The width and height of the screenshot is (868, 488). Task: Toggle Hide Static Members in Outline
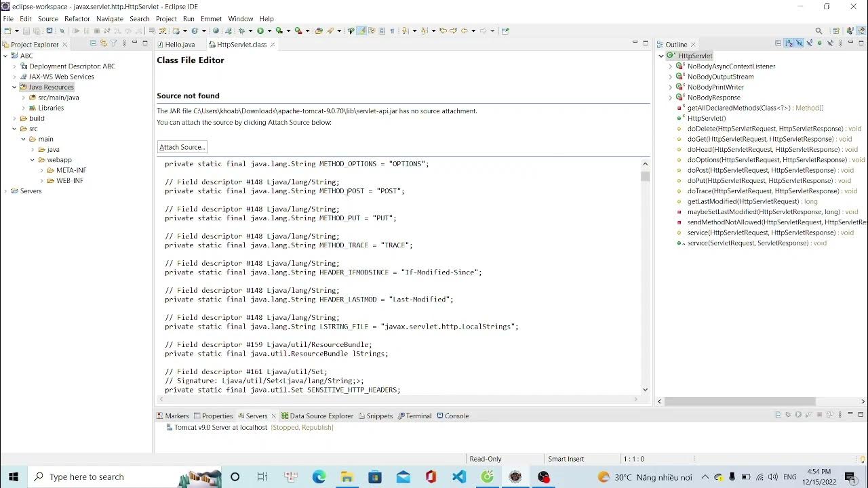tap(810, 43)
